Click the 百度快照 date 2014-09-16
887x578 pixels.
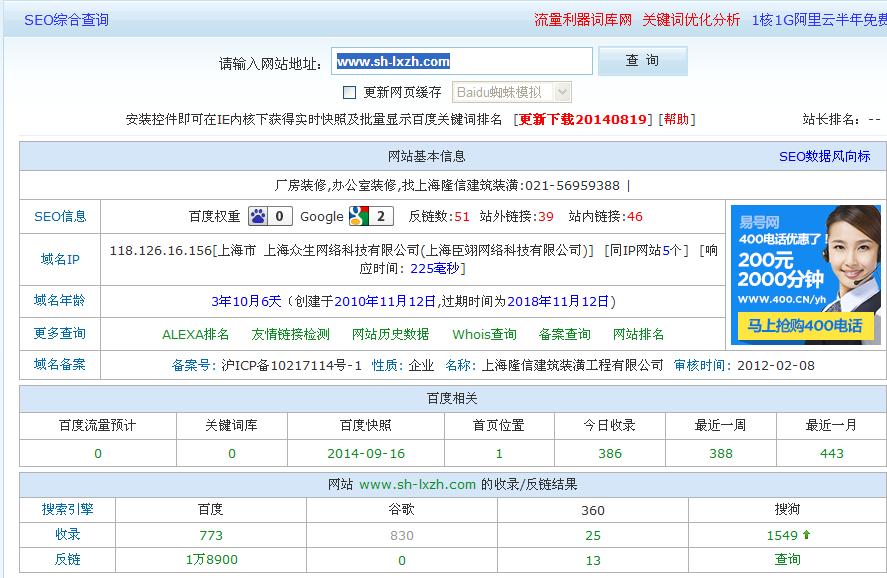click(366, 454)
